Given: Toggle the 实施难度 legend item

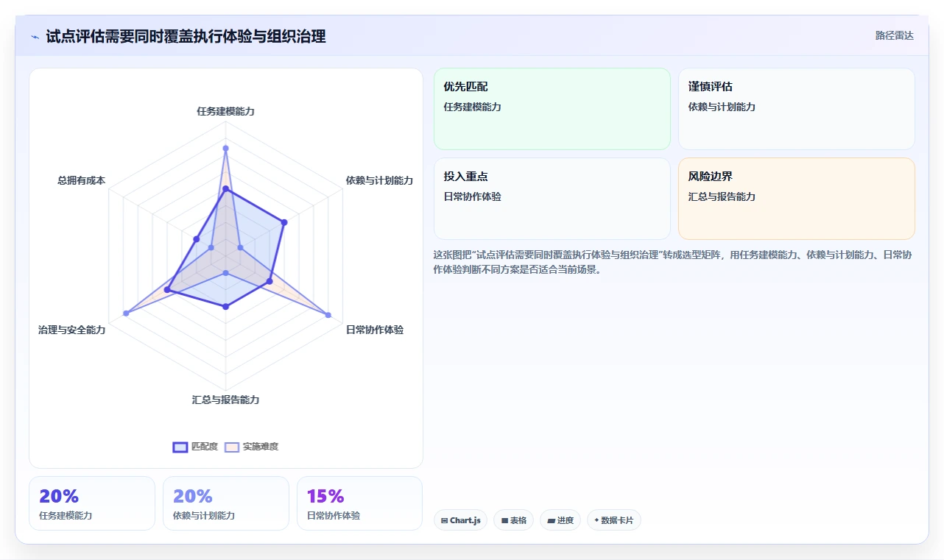Looking at the screenshot, I should pyautogui.click(x=251, y=447).
